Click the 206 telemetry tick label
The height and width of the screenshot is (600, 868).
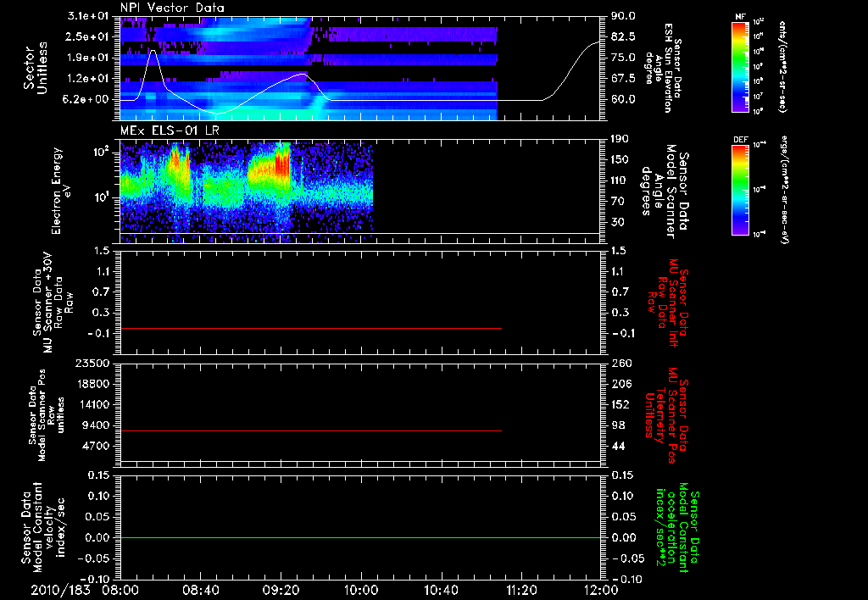tap(621, 384)
